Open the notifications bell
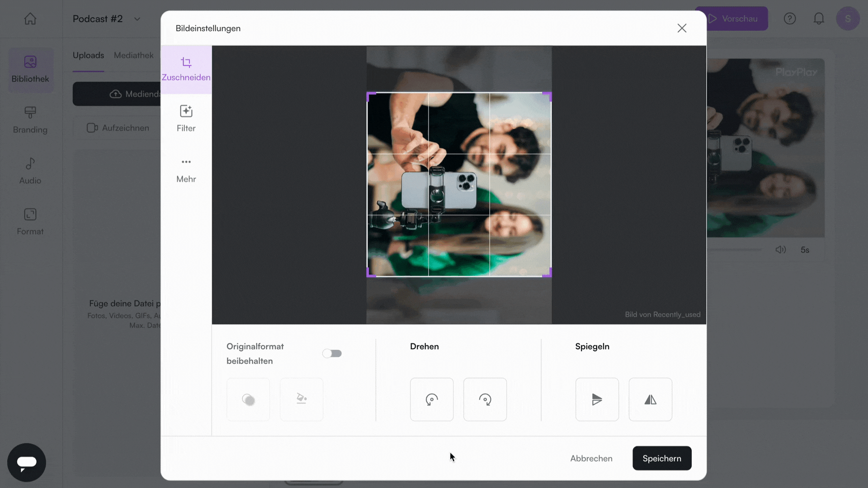The width and height of the screenshot is (868, 488). (819, 19)
